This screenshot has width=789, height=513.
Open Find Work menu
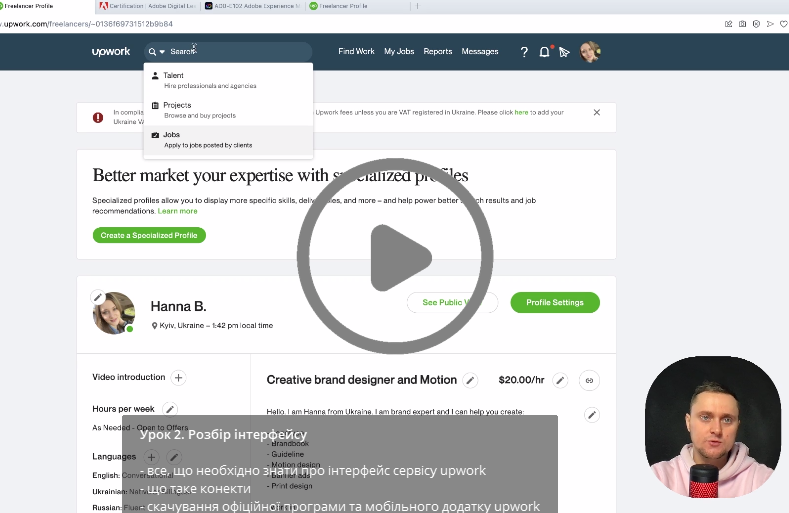coord(356,51)
